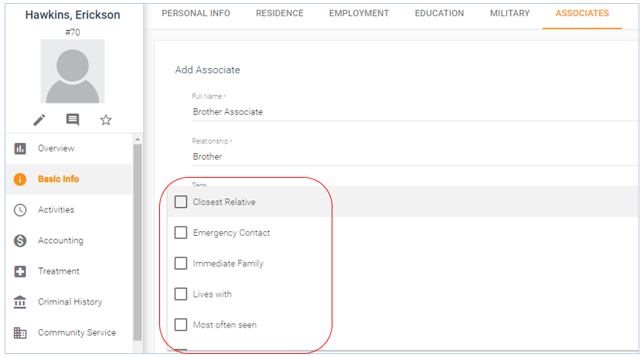644x357 pixels.
Task: Go to the Military tab
Action: (x=509, y=14)
